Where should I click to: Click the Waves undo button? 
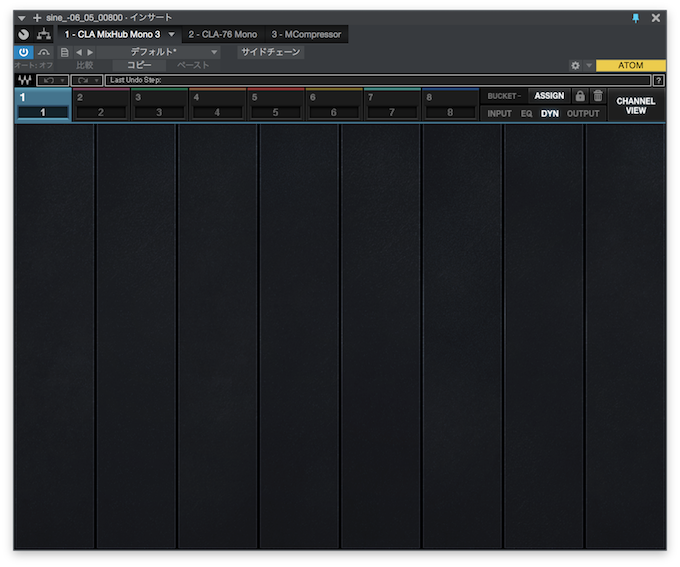(48, 81)
